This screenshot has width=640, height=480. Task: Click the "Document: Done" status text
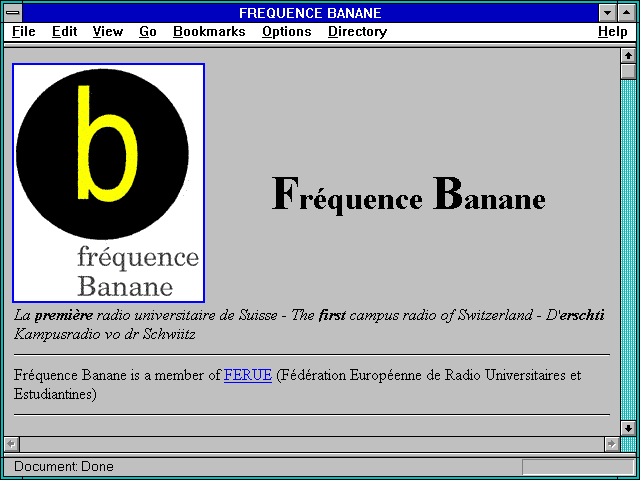pos(64,466)
